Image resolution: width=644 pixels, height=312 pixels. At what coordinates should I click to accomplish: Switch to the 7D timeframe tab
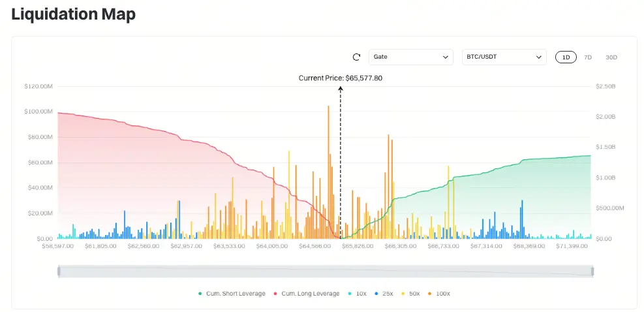[x=588, y=57]
